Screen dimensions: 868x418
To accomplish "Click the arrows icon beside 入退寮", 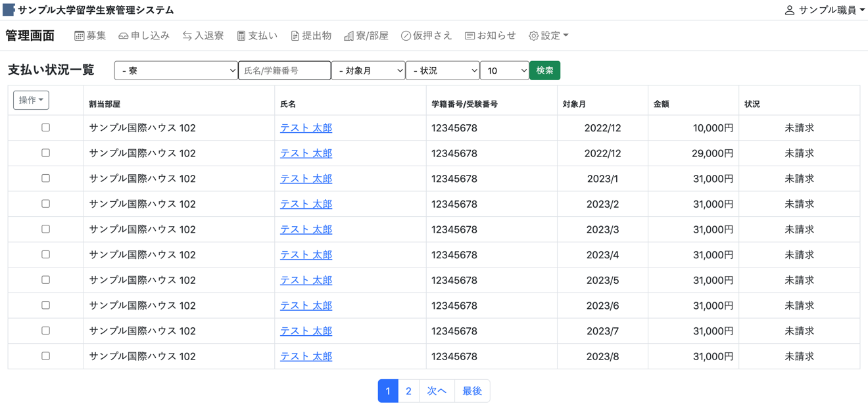I will (187, 36).
